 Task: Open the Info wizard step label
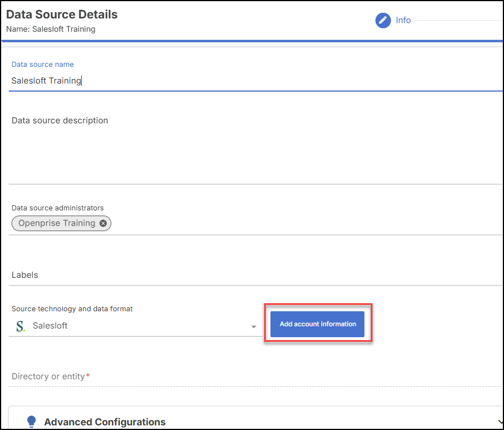click(x=403, y=20)
